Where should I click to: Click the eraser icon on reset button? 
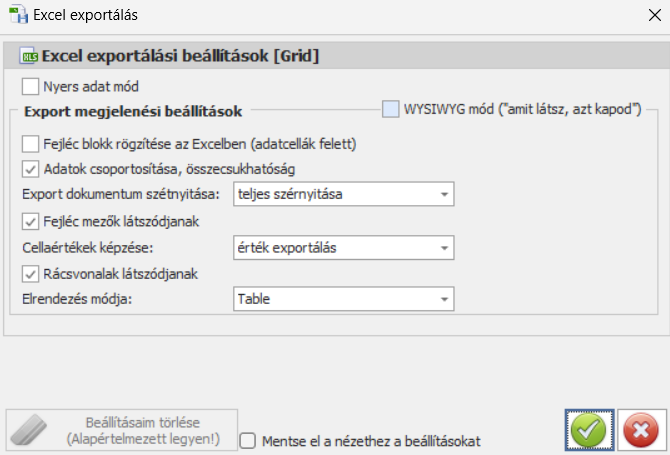coord(38,431)
